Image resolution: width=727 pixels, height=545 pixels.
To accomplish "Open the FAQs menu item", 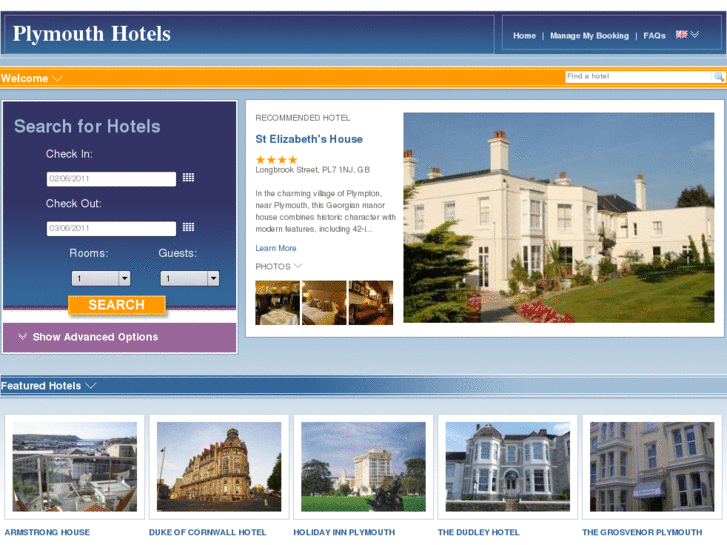I will coord(654,36).
